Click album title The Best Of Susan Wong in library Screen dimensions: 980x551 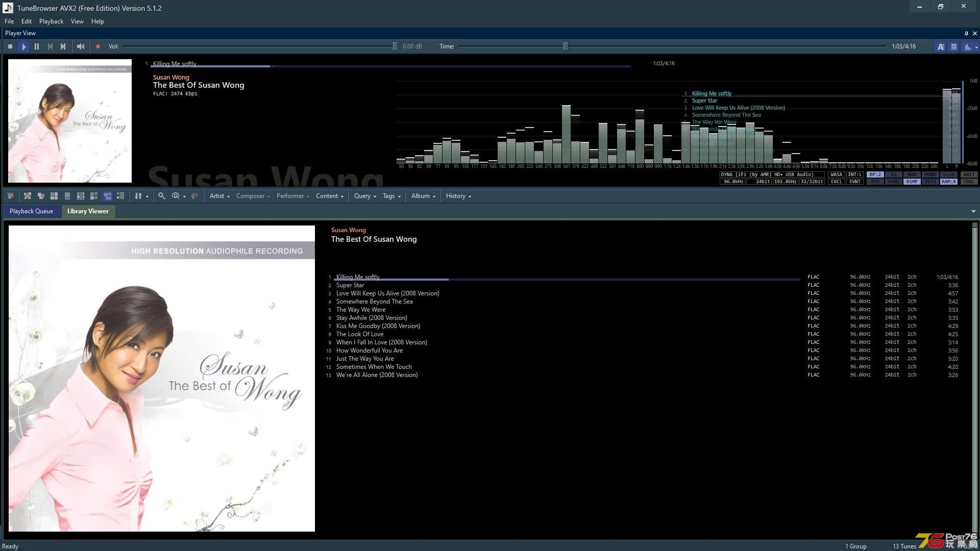coord(374,239)
